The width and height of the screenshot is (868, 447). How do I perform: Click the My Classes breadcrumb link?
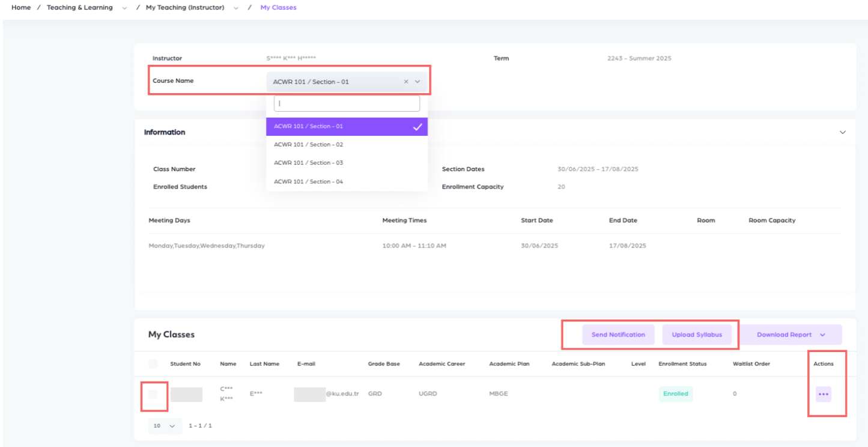(x=278, y=8)
